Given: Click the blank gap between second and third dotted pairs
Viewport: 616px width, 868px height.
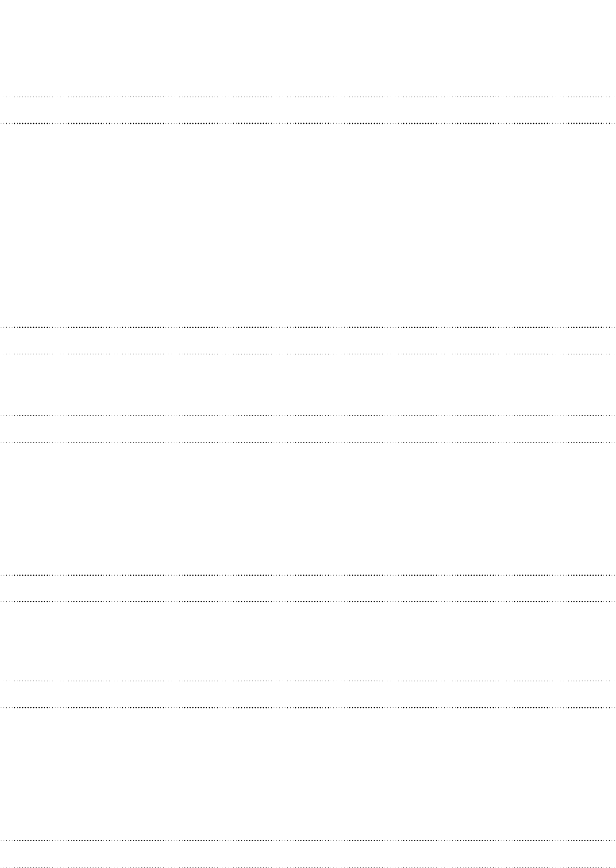Looking at the screenshot, I should 308,385.
